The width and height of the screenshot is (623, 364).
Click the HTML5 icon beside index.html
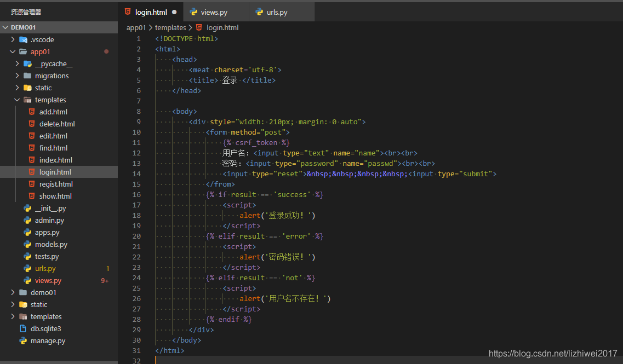pos(32,160)
